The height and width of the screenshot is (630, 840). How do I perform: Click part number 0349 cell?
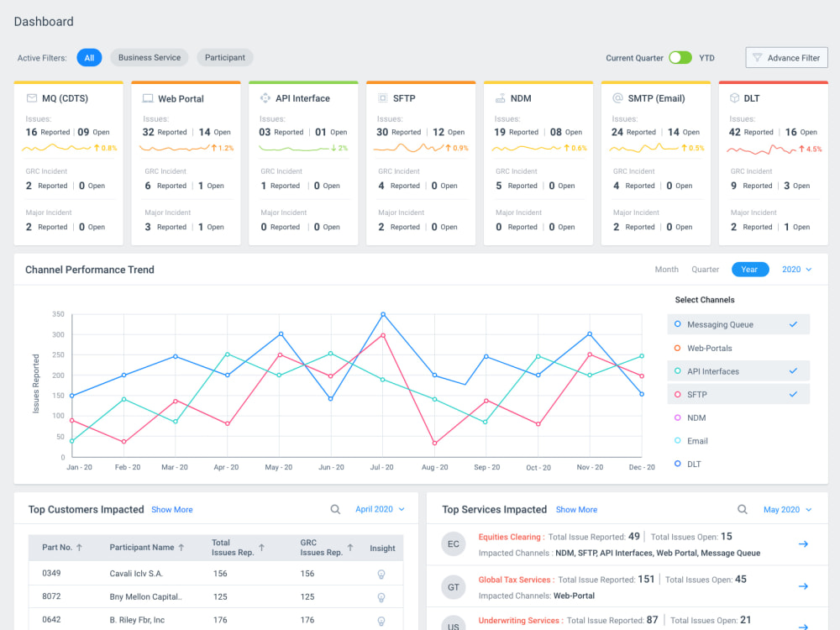[x=51, y=573]
